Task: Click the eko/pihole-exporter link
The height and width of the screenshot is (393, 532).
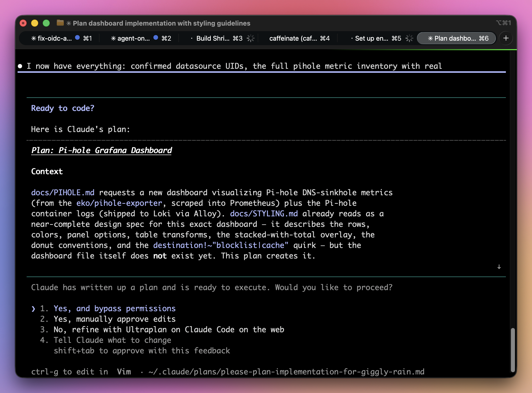Action: coord(119,203)
